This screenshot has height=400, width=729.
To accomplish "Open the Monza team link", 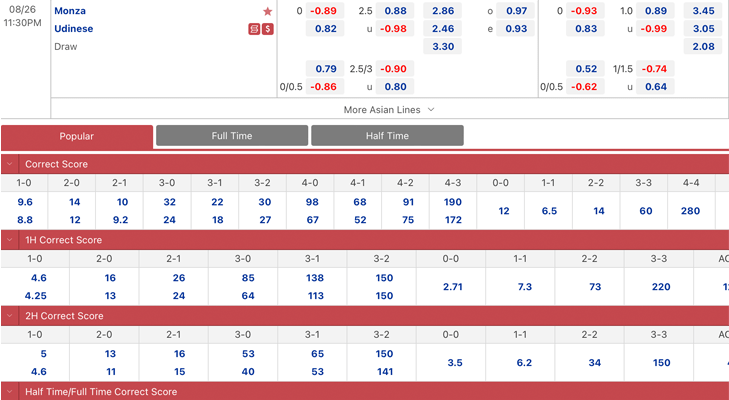I will (70, 11).
